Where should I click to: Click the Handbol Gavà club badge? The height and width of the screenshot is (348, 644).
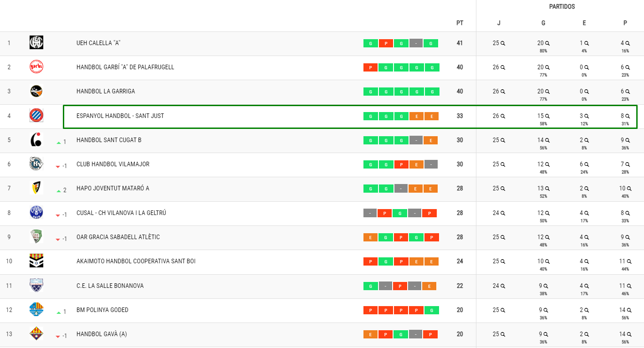36,333
